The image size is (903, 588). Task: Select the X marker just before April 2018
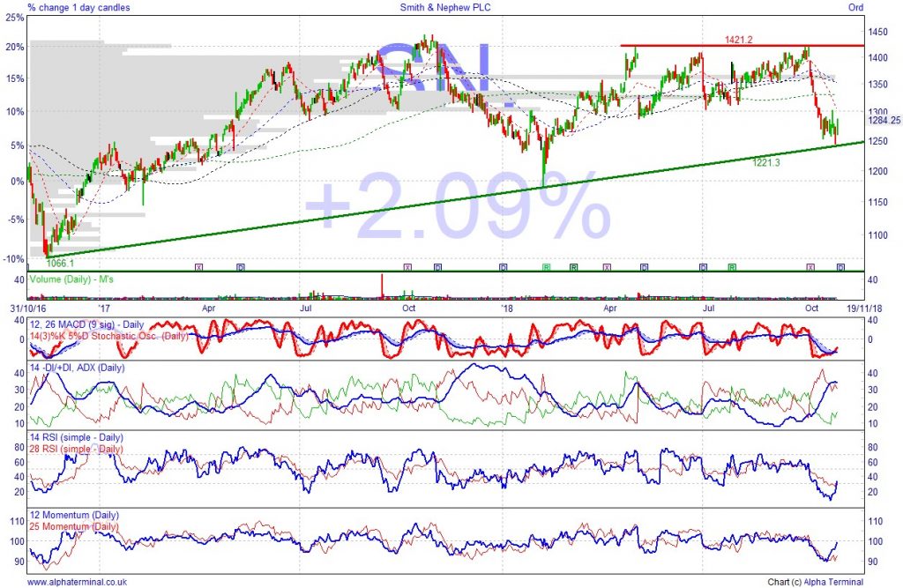tap(607, 267)
